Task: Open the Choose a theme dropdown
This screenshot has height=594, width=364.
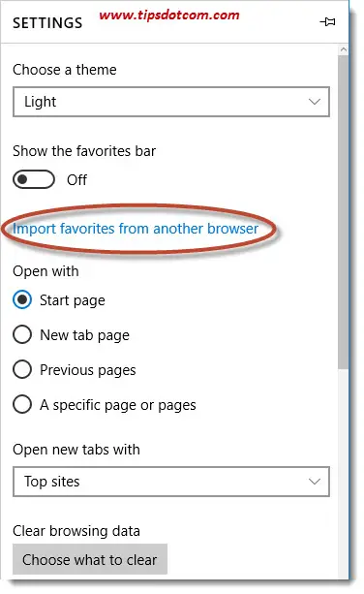Action: pos(171,102)
